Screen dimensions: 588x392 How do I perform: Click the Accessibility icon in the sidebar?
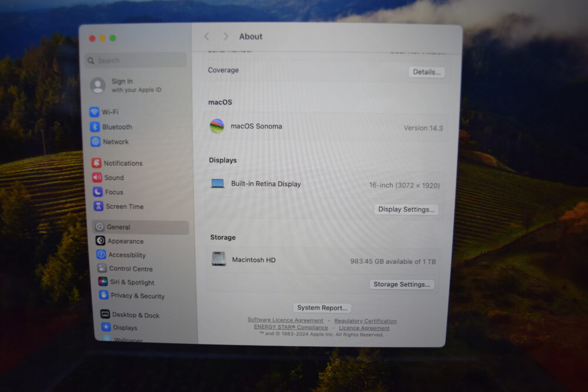(101, 254)
